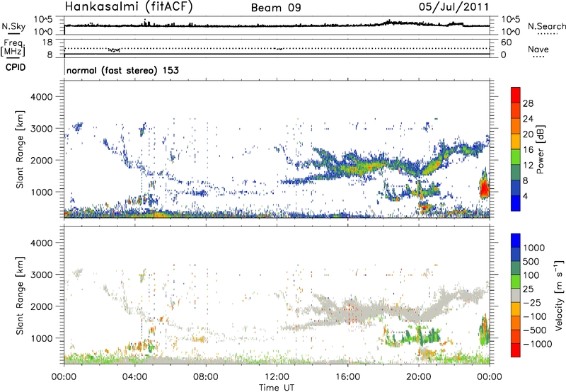This screenshot has height=392, width=566.
Task: Click the "12" value on the Power colorbar
Action: click(x=528, y=166)
